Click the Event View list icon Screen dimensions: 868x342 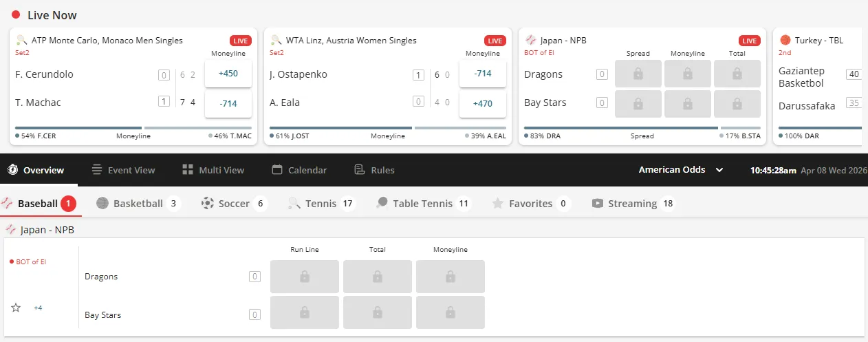(x=97, y=170)
